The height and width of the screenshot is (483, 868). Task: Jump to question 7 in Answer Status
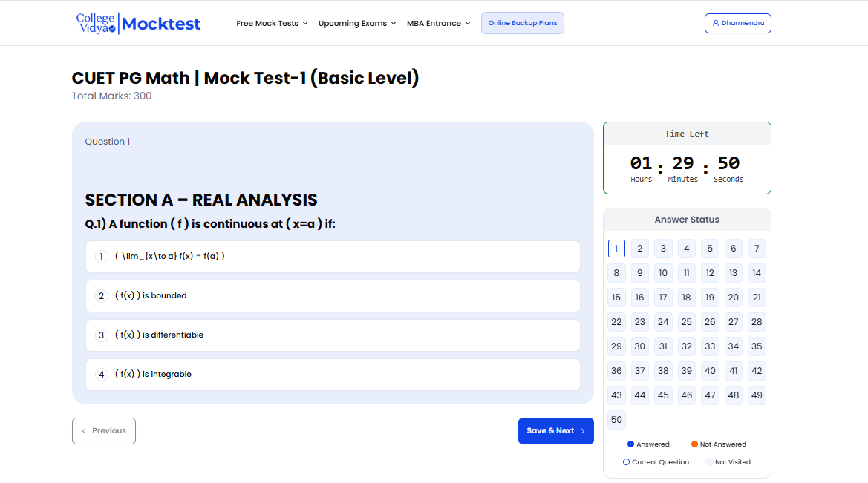tap(756, 249)
